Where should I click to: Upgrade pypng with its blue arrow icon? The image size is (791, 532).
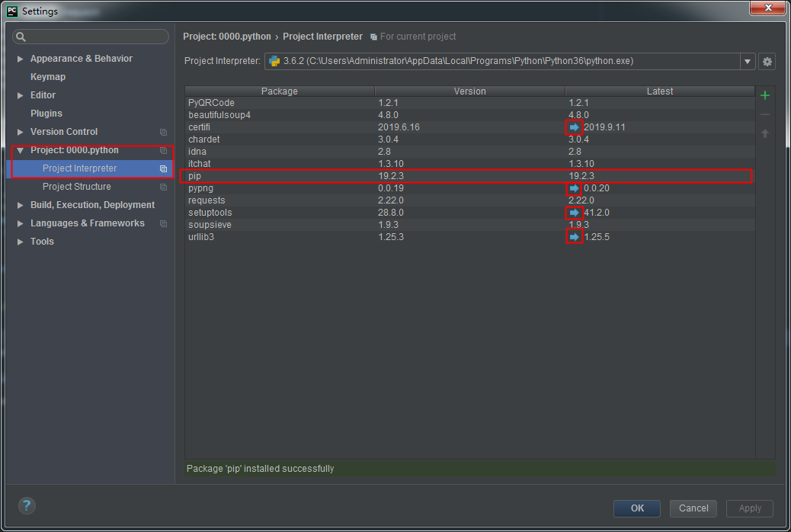click(x=574, y=188)
